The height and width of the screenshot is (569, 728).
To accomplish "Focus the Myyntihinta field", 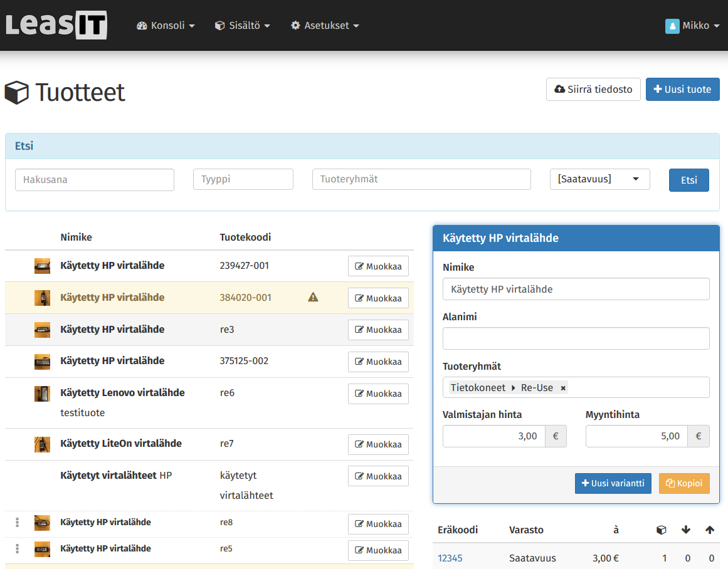I will click(x=636, y=436).
